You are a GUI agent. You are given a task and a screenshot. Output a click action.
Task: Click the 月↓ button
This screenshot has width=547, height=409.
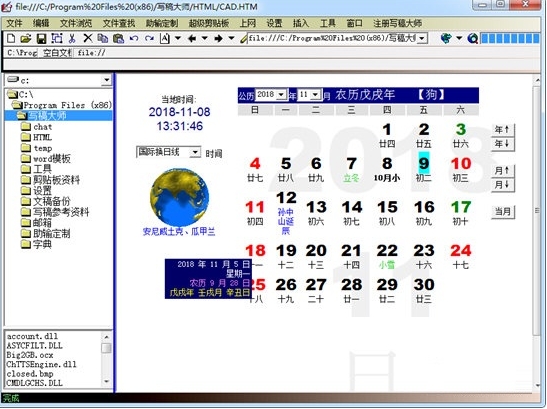pos(502,185)
